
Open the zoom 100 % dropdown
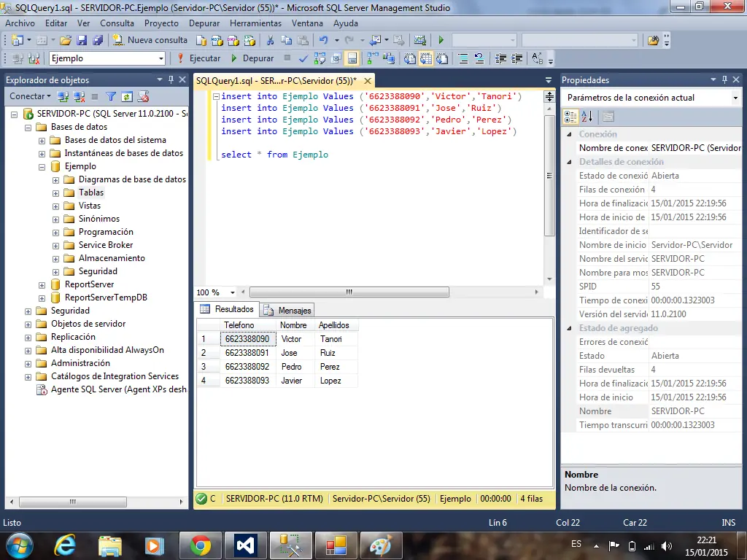click(x=233, y=292)
